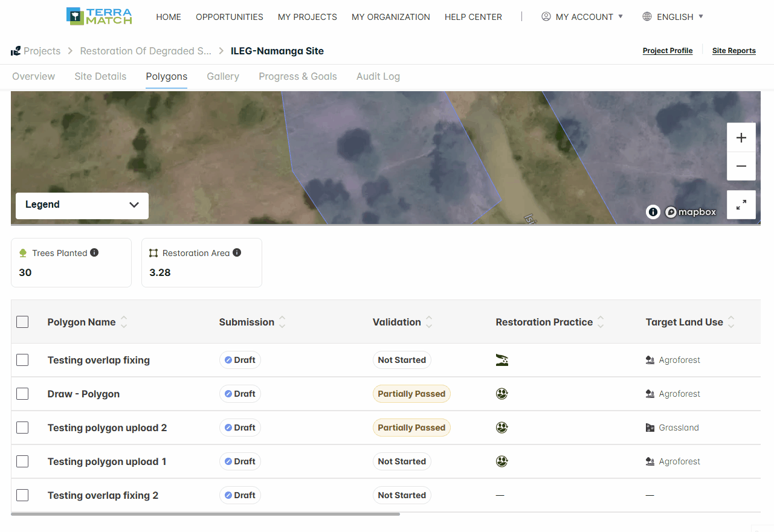Open the Opportunities menu item
Screen dimensions: 774x532
[230, 17]
